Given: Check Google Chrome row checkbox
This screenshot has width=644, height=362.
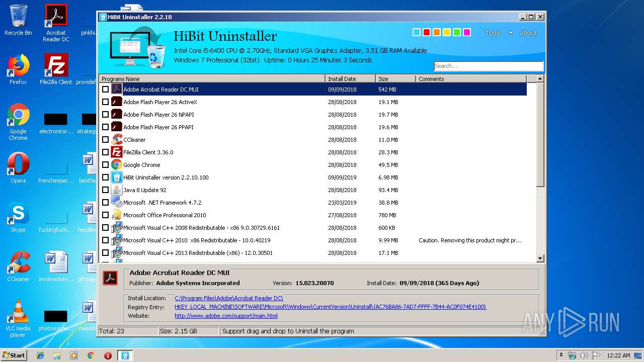Looking at the screenshot, I should (105, 164).
